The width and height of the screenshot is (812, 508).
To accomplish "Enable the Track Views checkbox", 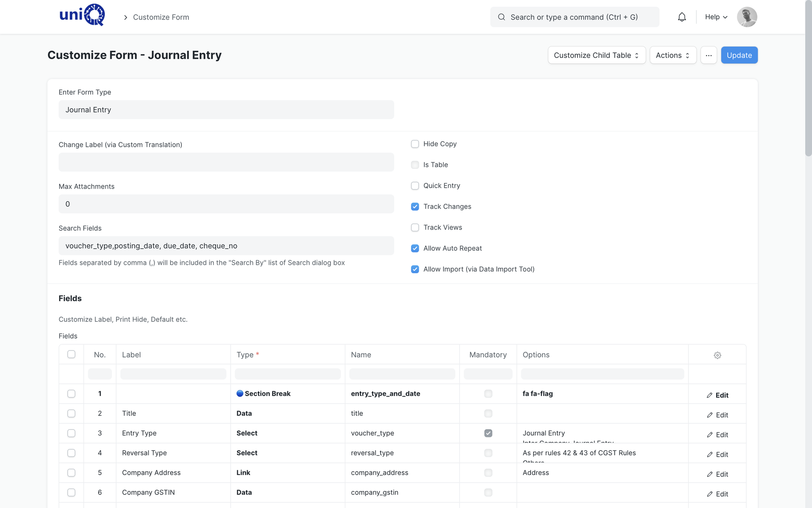I will coord(415,228).
